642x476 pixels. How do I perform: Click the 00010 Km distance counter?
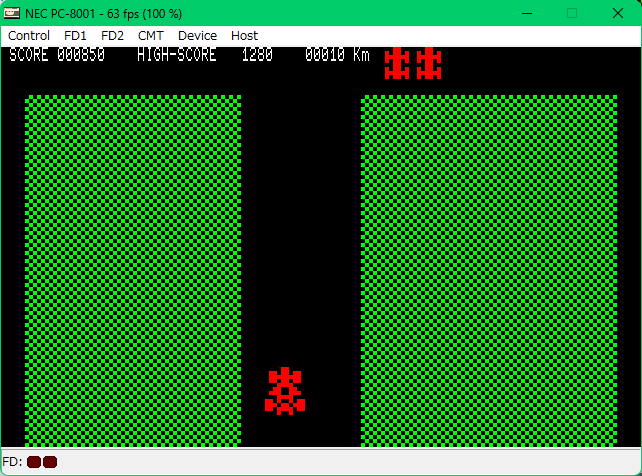tap(337, 55)
